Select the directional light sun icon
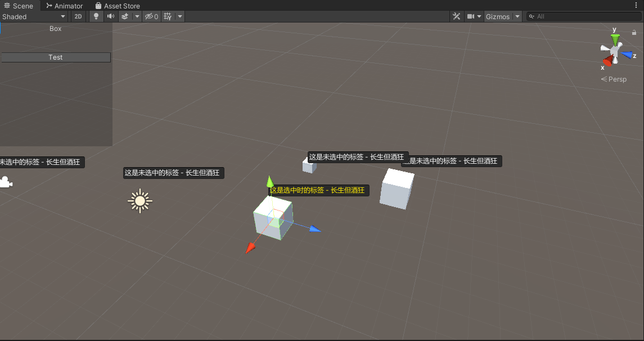 [140, 201]
